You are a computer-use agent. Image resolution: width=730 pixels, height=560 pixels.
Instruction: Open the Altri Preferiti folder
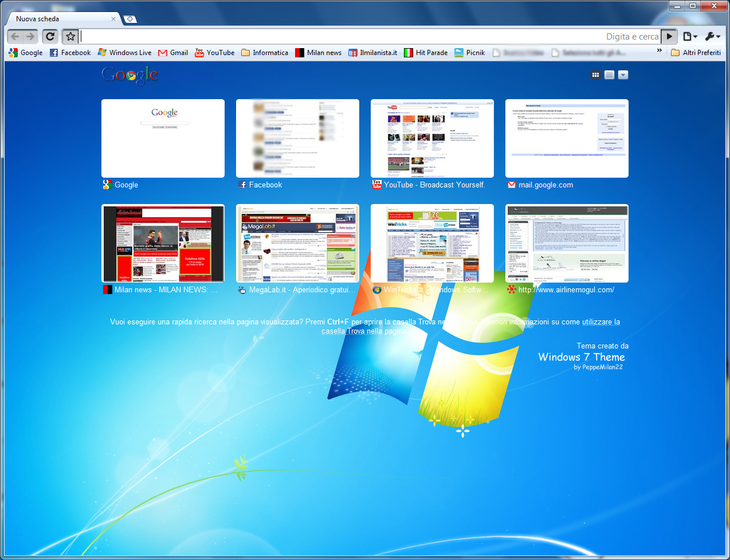pyautogui.click(x=696, y=53)
